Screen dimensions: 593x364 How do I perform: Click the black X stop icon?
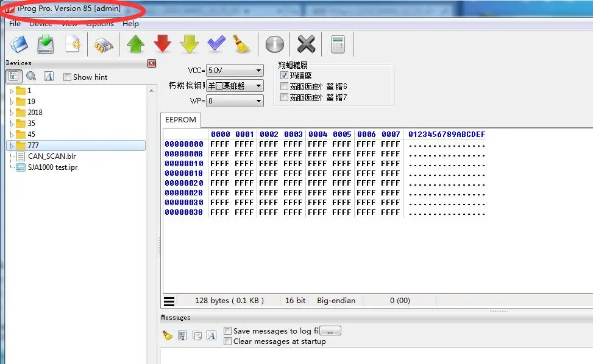tap(306, 44)
